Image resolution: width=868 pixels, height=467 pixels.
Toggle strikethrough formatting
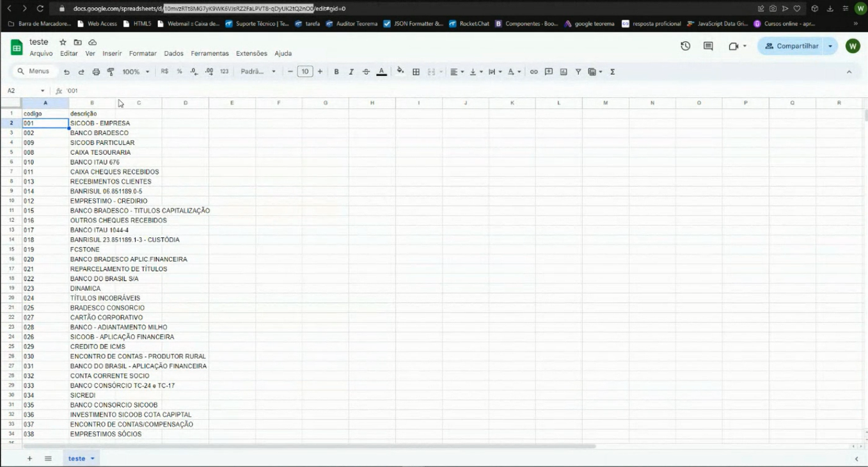coord(366,72)
